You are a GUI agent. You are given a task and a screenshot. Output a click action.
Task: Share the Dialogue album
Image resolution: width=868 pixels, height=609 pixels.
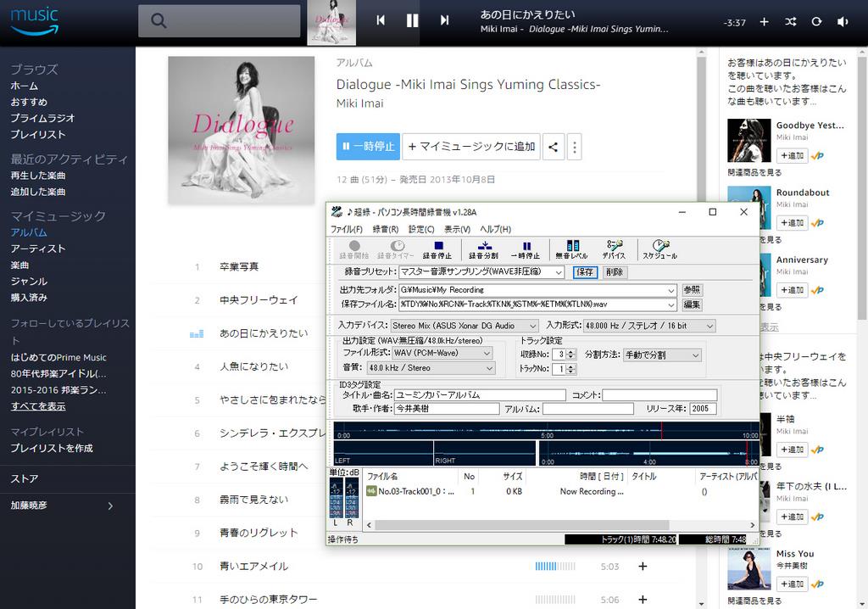pos(553,147)
